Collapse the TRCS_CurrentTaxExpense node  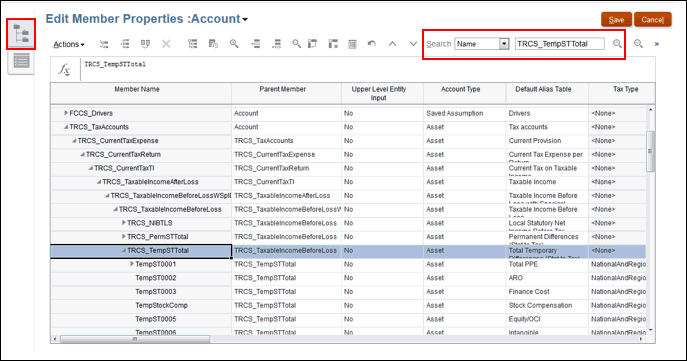point(74,141)
